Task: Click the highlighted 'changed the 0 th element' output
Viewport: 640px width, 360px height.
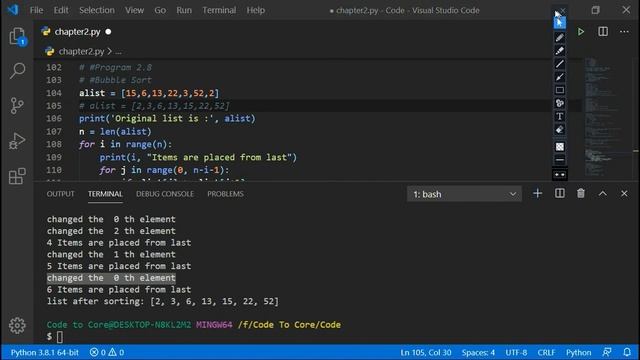Action: [111, 278]
